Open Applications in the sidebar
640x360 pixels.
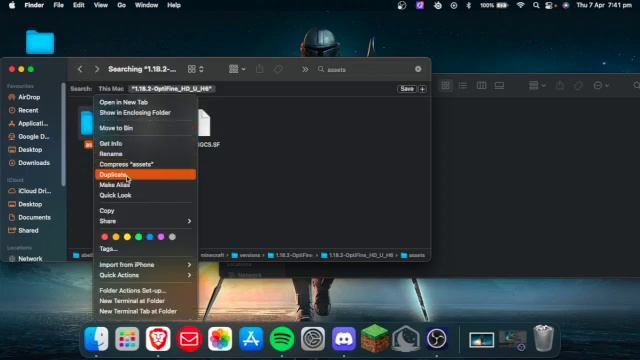click(x=33, y=124)
